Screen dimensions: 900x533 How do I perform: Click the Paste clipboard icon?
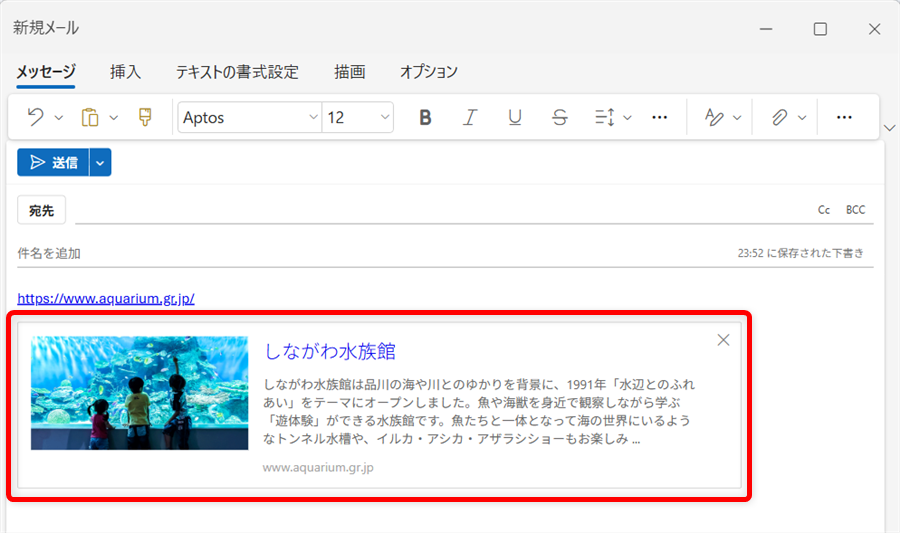click(x=90, y=118)
